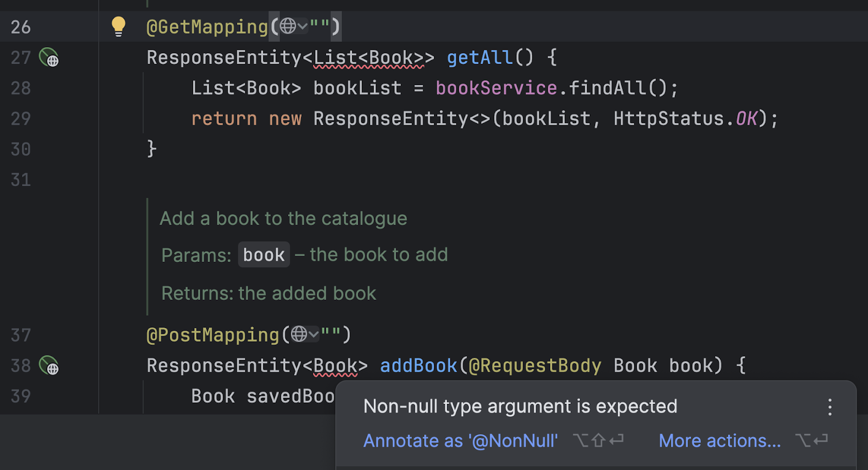Open the three-dot menu in the inspection popup
The width and height of the screenshot is (868, 470).
click(x=829, y=407)
